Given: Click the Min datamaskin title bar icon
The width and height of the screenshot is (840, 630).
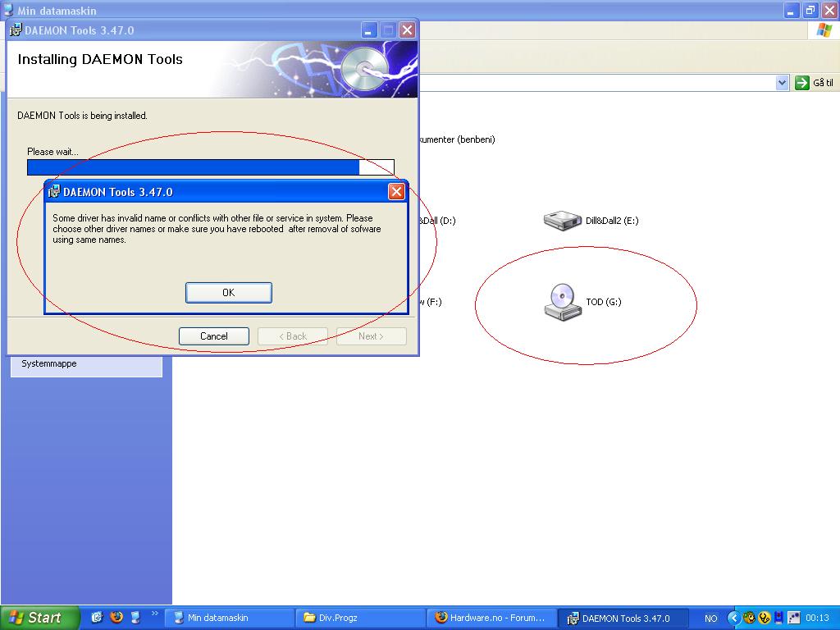Looking at the screenshot, I should pyautogui.click(x=8, y=10).
